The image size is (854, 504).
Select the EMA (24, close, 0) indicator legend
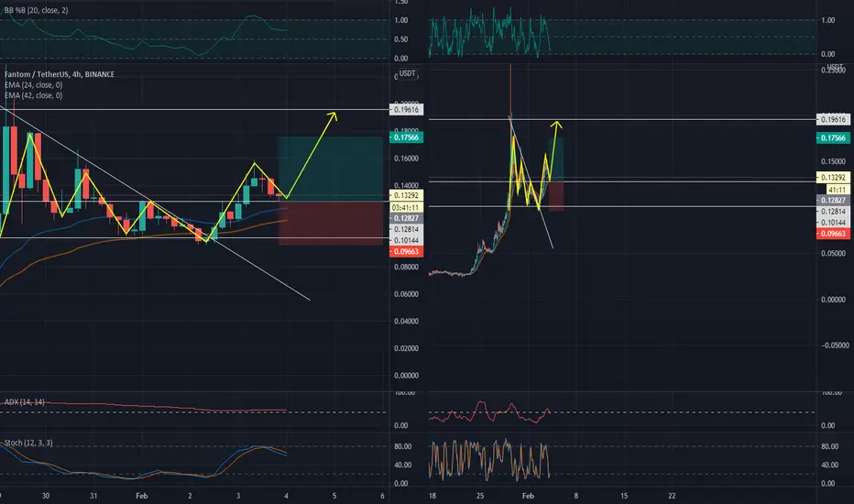(x=33, y=85)
